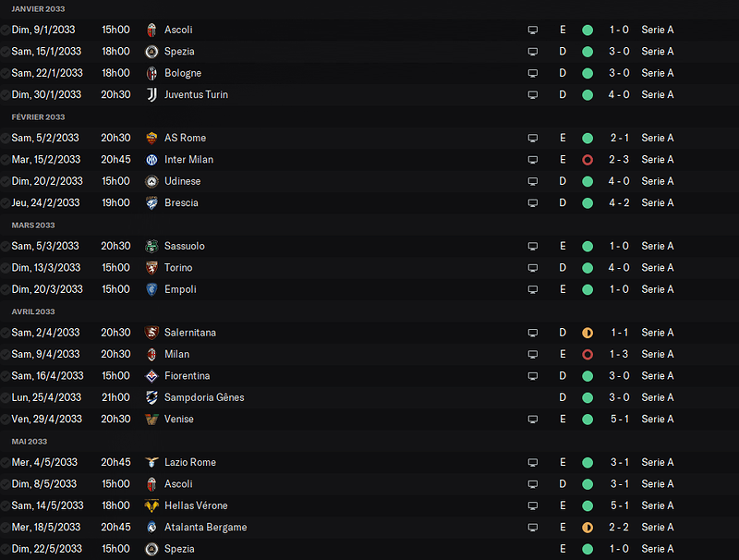Click the TV icon on the Venise row

(x=533, y=420)
